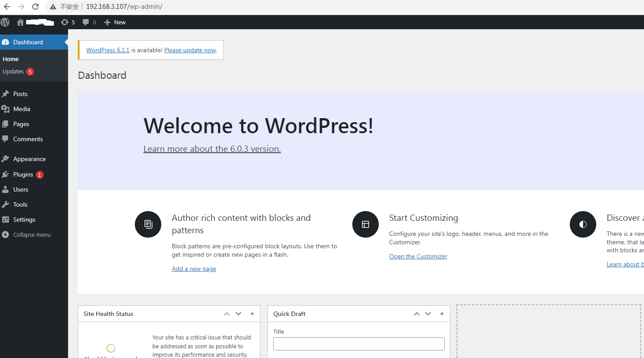Click the Collapse menu arrow icon
The image size is (644, 358).
pos(5,235)
